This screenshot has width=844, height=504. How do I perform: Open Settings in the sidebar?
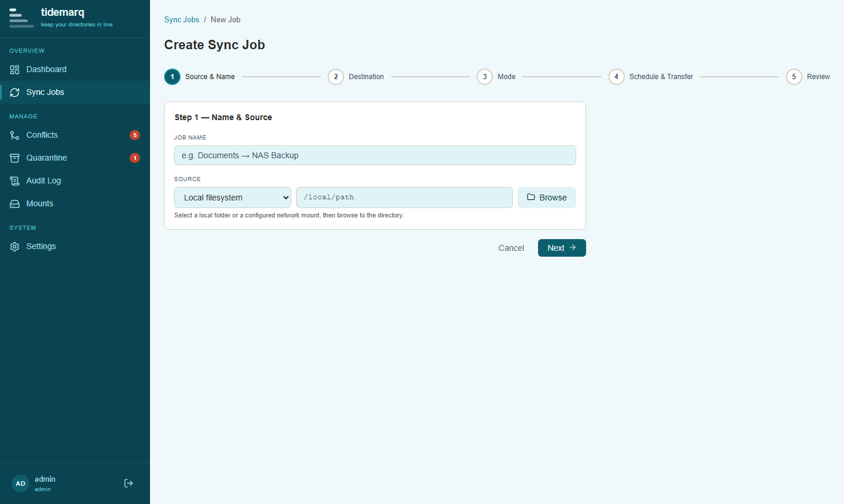click(x=75, y=246)
